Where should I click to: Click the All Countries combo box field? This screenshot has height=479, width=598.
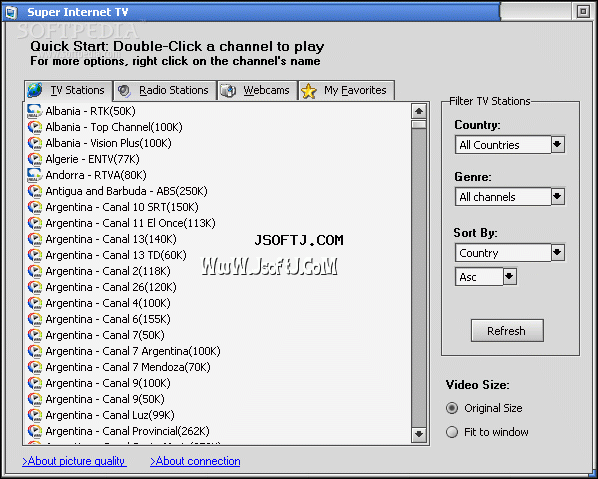503,145
